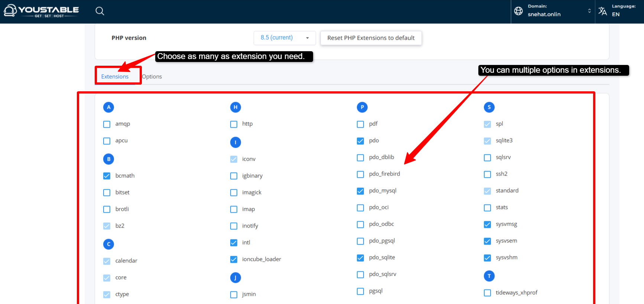Image resolution: width=644 pixels, height=304 pixels.
Task: Click the stats extension label
Action: coord(502,207)
